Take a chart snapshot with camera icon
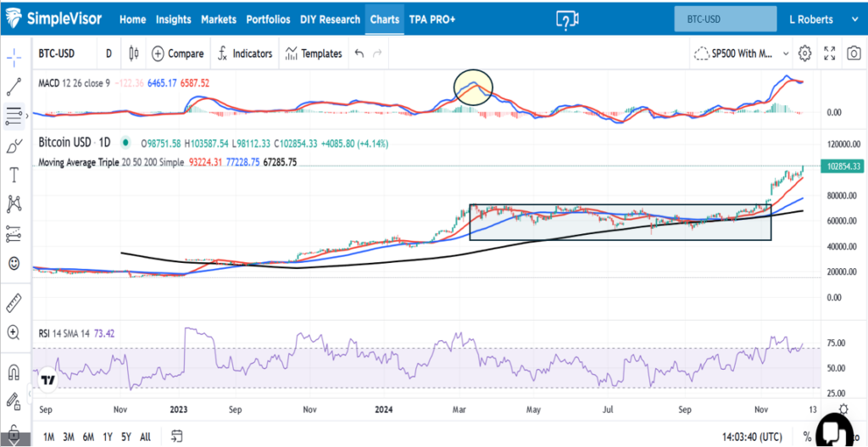The image size is (868, 447). coord(853,53)
